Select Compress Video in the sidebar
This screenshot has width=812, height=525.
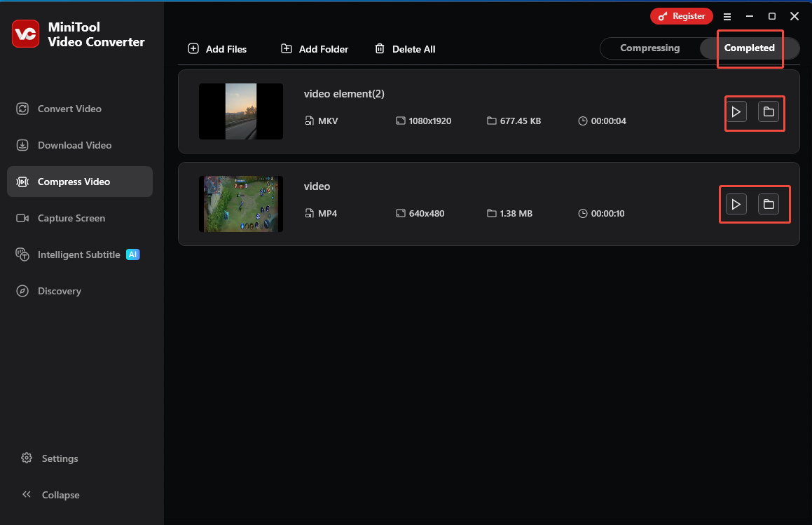[x=80, y=182]
